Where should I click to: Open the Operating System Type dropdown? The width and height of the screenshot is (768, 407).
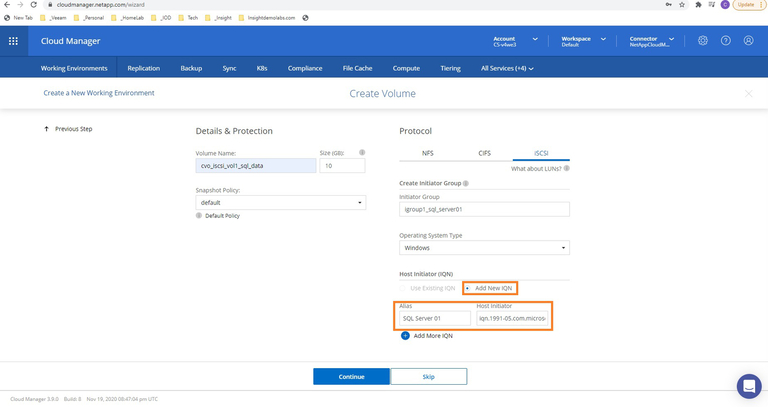(x=484, y=248)
